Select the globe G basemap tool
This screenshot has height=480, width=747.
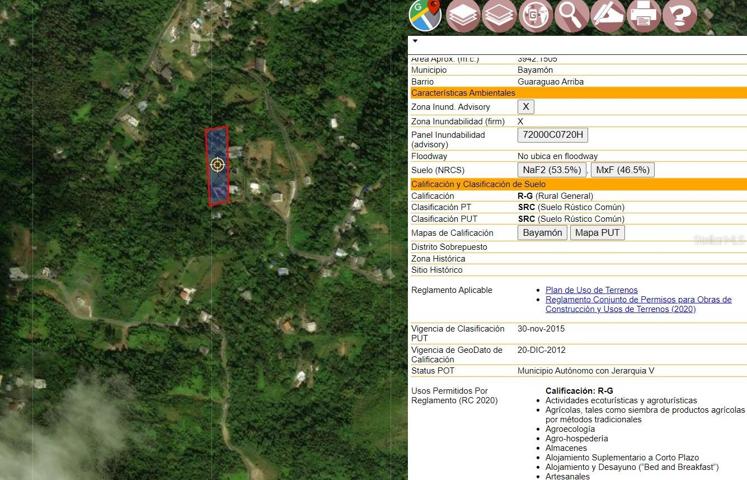(535, 16)
